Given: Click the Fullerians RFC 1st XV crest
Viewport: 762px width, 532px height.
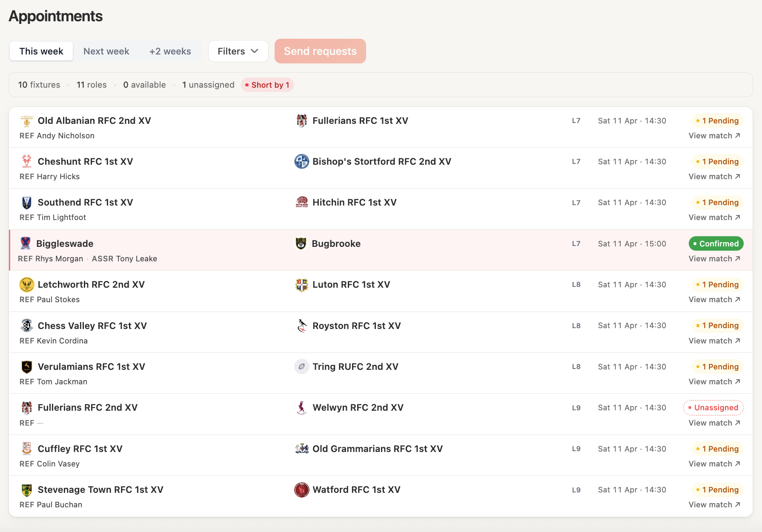Looking at the screenshot, I should click(x=302, y=121).
